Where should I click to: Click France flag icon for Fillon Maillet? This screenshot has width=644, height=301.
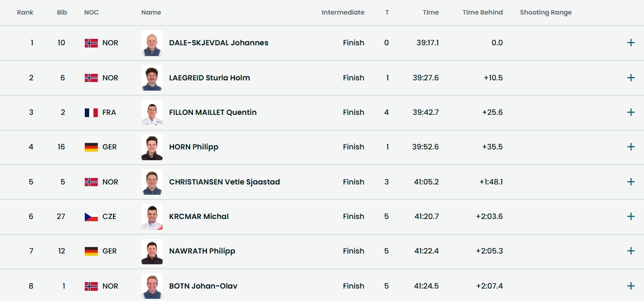click(91, 113)
